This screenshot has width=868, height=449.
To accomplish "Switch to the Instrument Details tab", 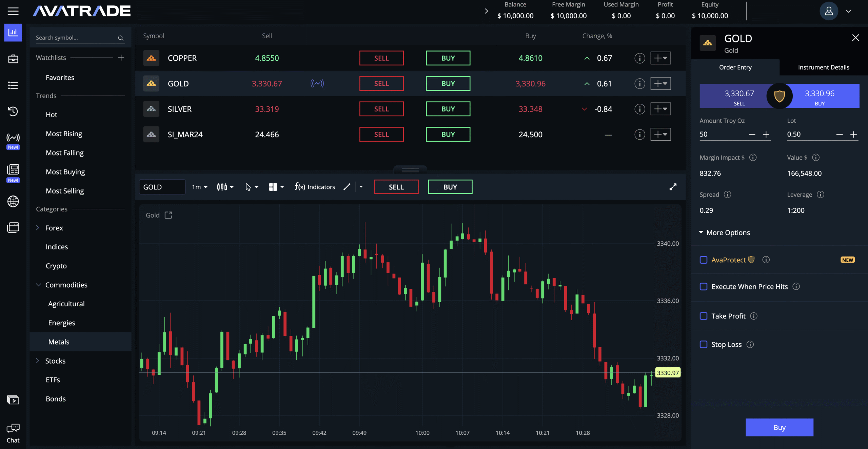I will click(x=823, y=67).
